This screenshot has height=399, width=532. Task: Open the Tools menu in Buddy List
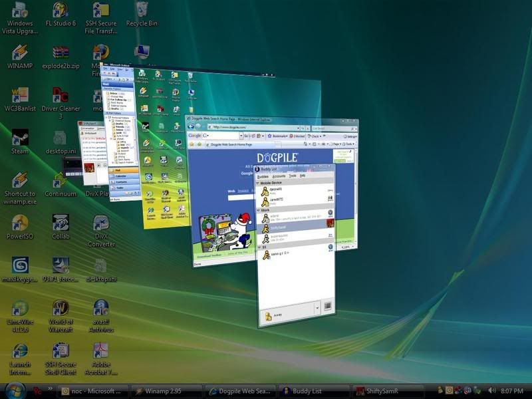point(293,176)
